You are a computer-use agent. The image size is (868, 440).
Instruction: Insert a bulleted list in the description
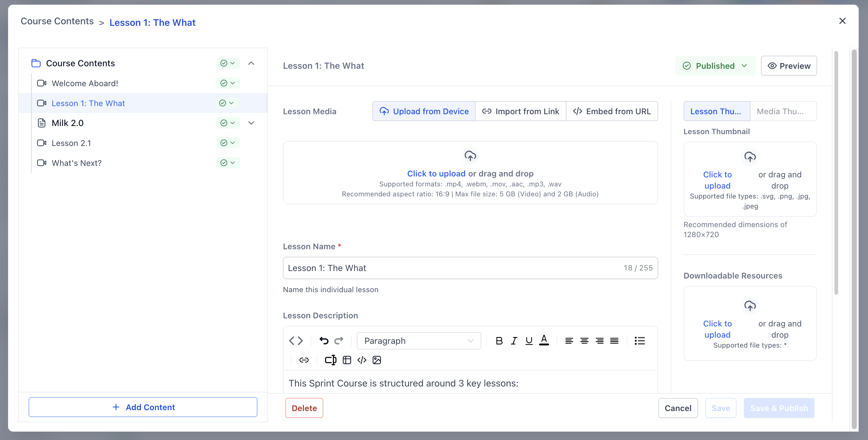639,341
